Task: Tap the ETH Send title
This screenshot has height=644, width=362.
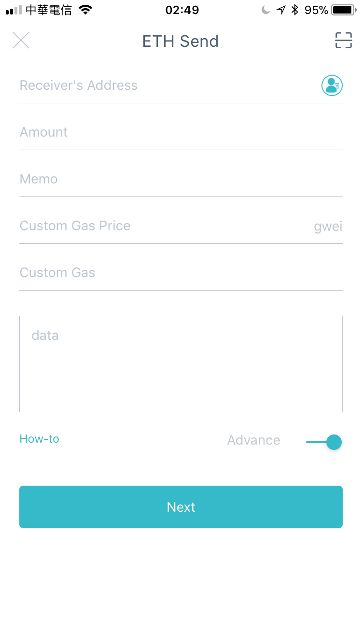Action: tap(181, 42)
